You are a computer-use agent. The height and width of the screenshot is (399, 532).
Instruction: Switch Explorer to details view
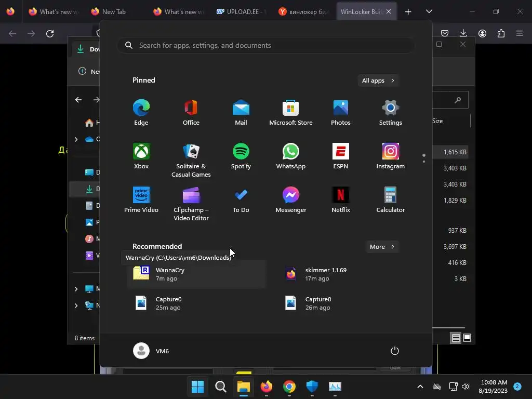click(456, 338)
